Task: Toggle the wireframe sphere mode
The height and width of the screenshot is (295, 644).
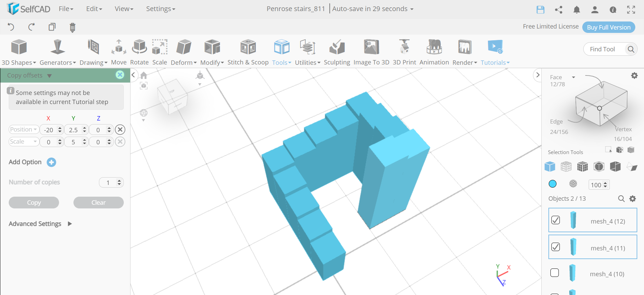Action: point(573,184)
